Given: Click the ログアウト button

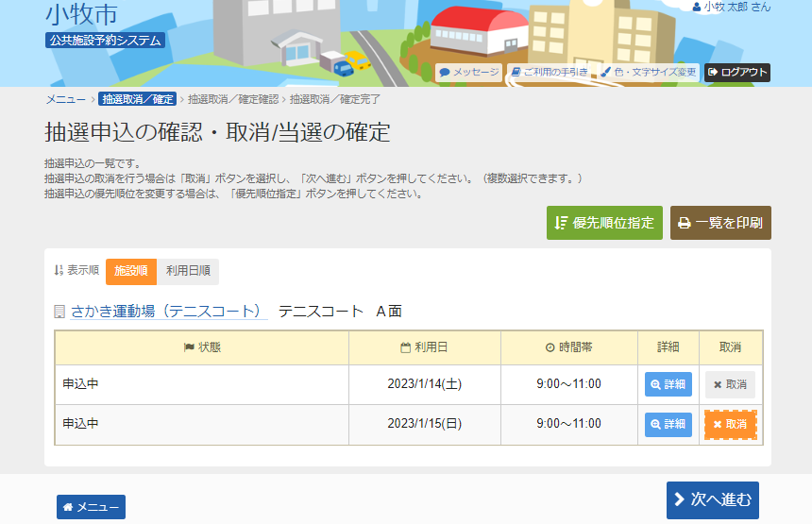Looking at the screenshot, I should [737, 72].
